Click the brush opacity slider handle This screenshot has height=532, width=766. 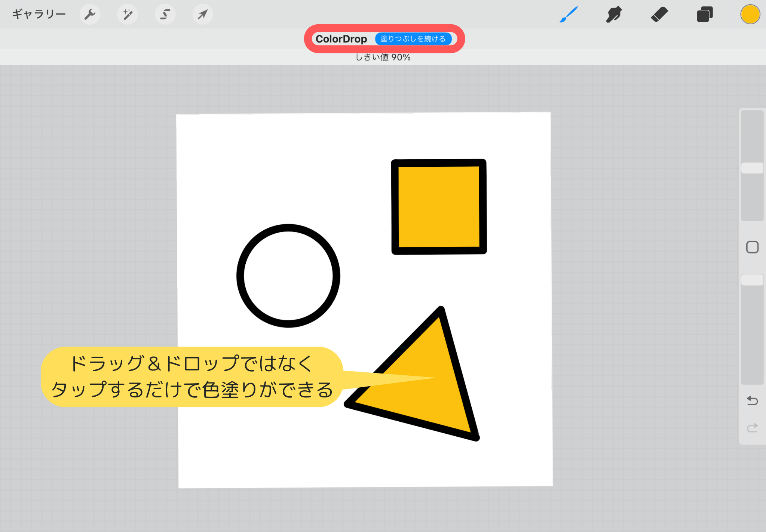(x=752, y=280)
